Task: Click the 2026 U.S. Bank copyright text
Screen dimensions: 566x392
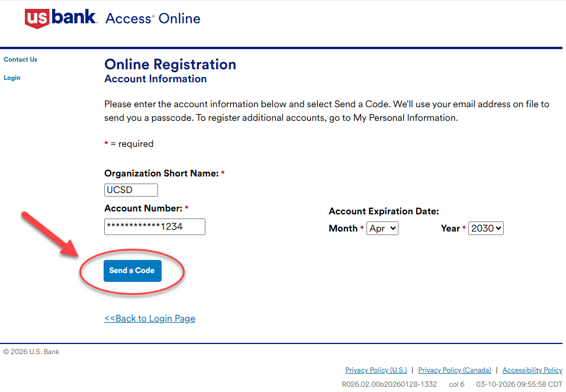Action: coord(31,351)
